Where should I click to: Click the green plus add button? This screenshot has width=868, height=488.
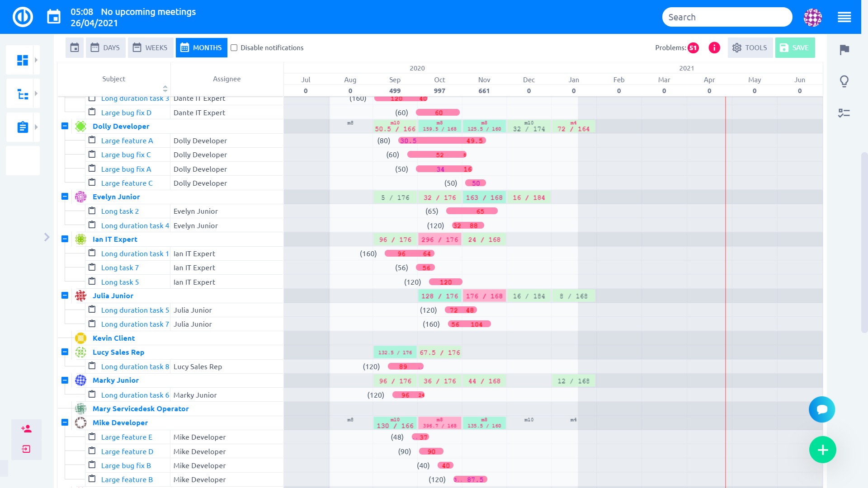(x=822, y=450)
